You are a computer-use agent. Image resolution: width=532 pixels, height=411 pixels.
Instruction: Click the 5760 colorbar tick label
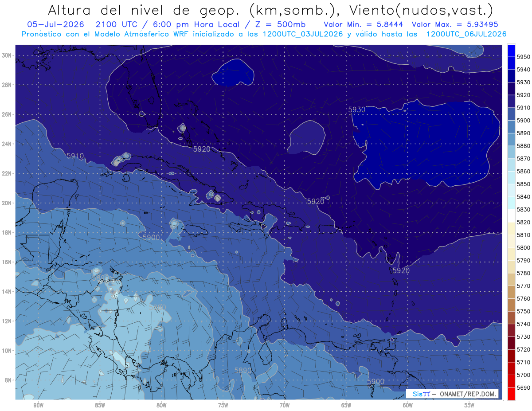523,298
